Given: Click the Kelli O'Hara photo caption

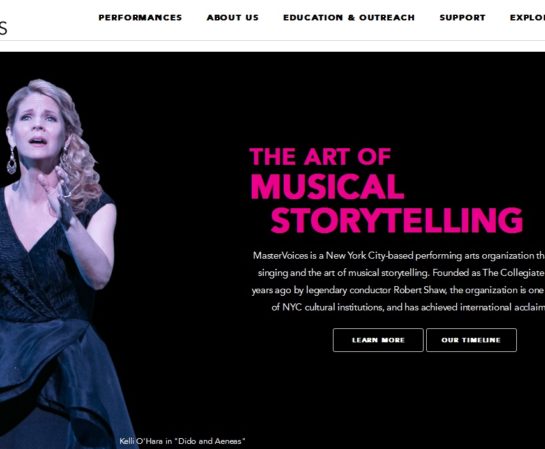Looking at the screenshot, I should 182,441.
